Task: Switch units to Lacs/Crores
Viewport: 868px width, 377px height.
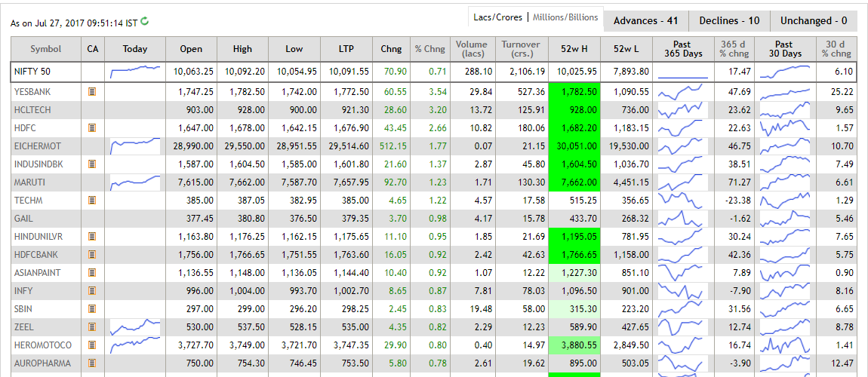Action: click(x=497, y=17)
